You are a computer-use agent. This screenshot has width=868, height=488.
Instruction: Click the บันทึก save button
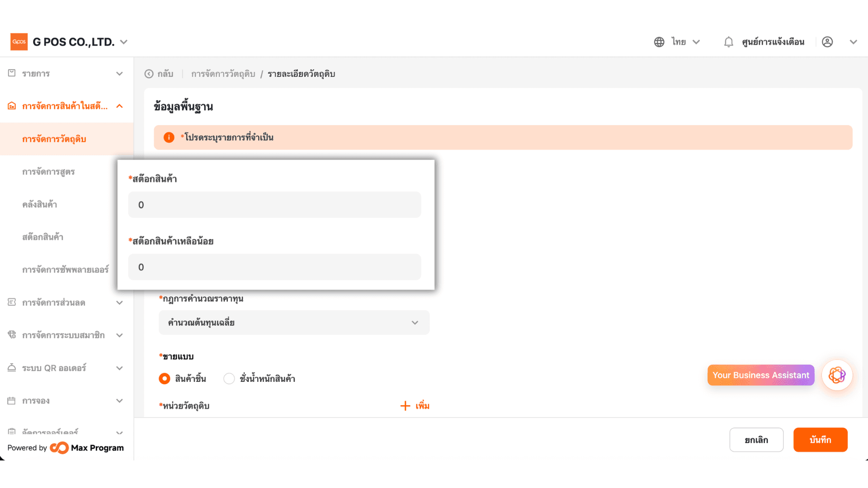(820, 440)
